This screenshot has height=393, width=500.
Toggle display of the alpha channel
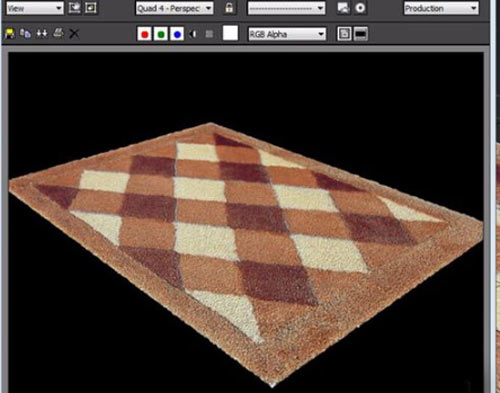pos(193,34)
